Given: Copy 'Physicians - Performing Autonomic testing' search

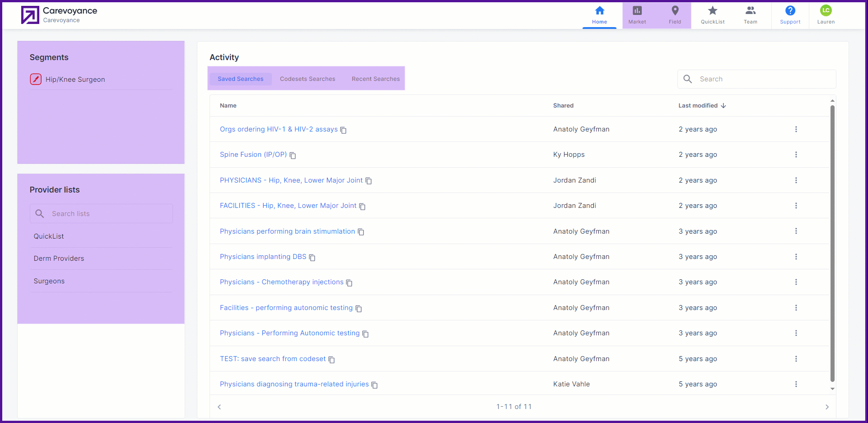Looking at the screenshot, I should (x=365, y=334).
